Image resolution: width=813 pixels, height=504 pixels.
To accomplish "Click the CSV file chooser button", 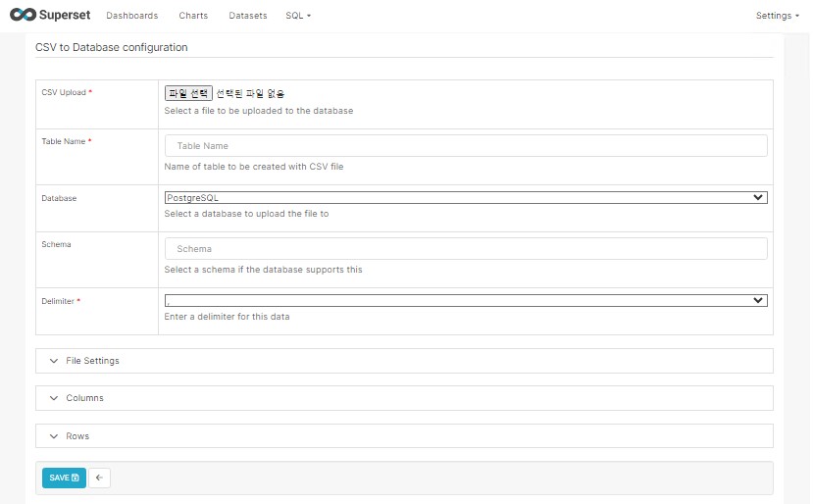I will (187, 93).
